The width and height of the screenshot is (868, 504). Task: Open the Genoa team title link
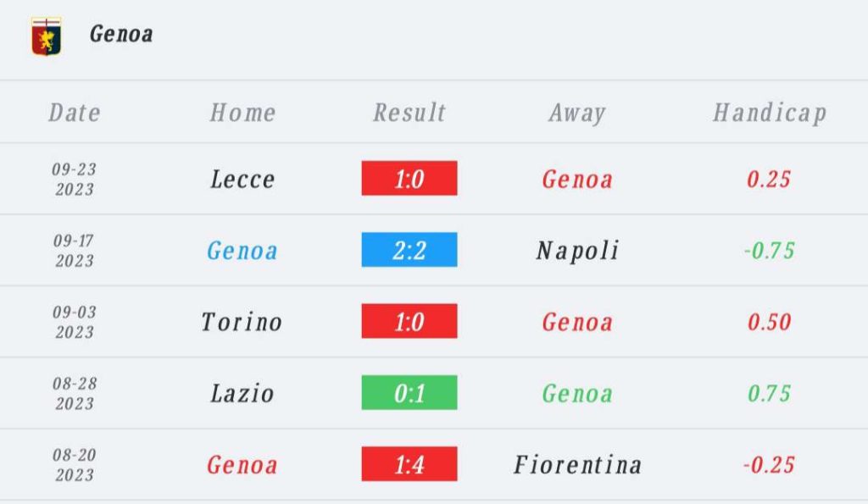[121, 34]
